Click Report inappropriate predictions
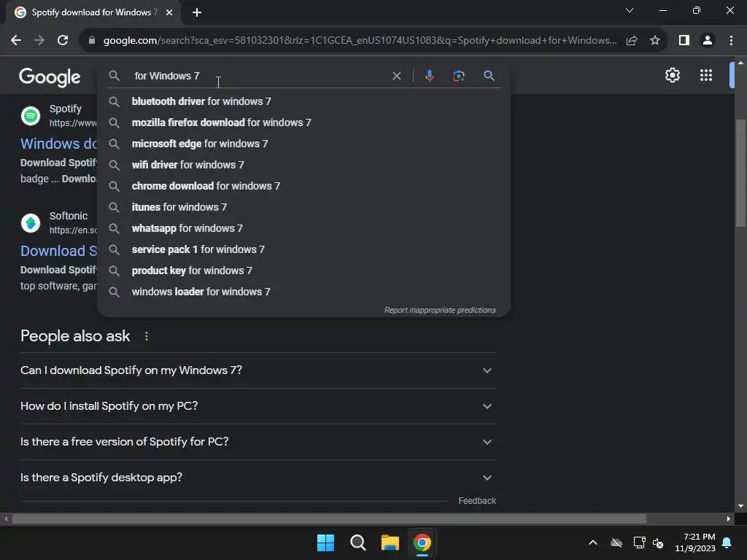This screenshot has width=747, height=560. [440, 310]
